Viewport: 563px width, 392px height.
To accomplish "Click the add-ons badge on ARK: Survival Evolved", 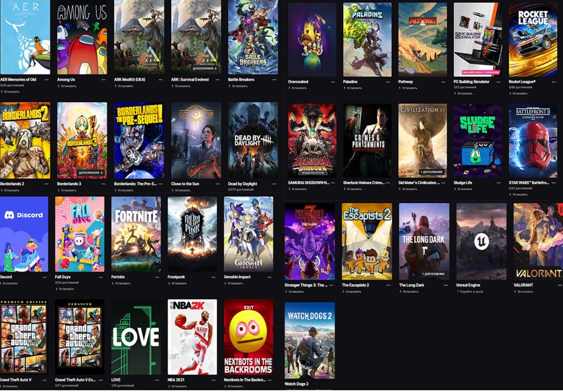I will pos(204,69).
